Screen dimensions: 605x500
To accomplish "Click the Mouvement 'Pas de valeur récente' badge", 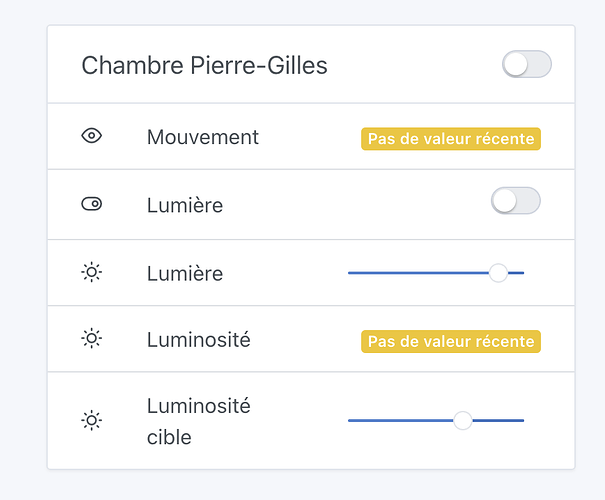I will (x=450, y=139).
